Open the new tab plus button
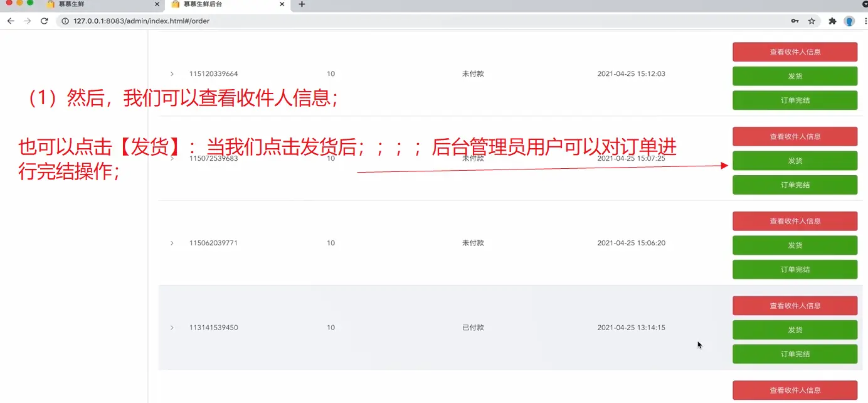 point(302,4)
